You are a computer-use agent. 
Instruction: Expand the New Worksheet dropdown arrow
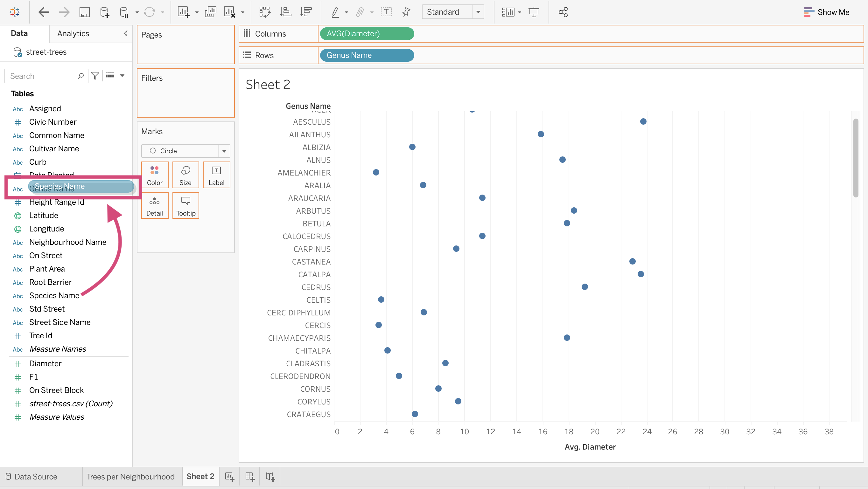[x=197, y=12]
